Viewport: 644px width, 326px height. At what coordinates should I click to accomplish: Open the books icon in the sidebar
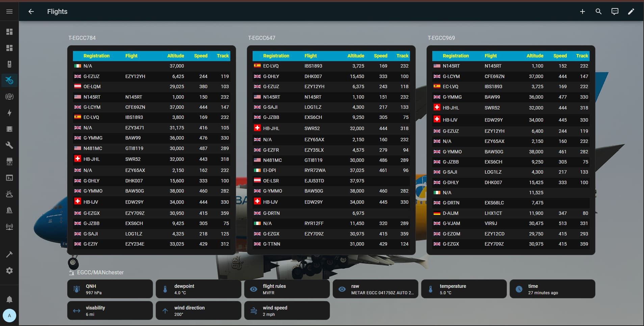(x=9, y=210)
